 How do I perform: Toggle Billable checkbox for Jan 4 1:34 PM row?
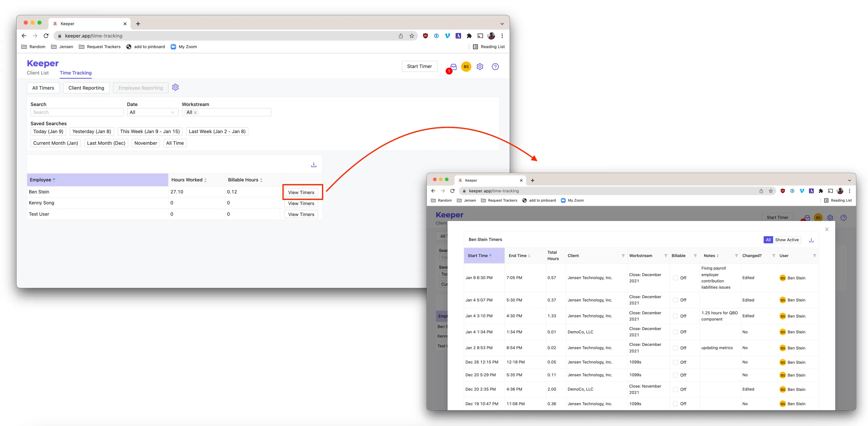[675, 332]
